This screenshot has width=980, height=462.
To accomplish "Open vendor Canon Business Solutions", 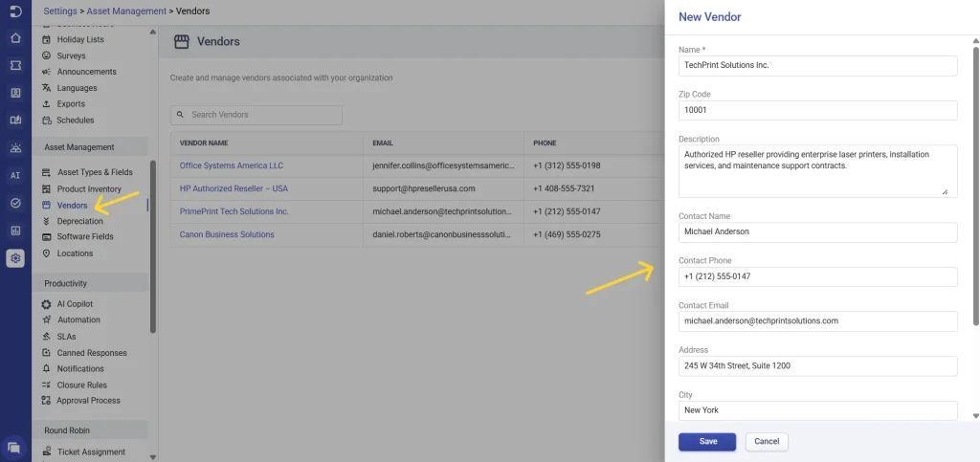I will pyautogui.click(x=227, y=234).
